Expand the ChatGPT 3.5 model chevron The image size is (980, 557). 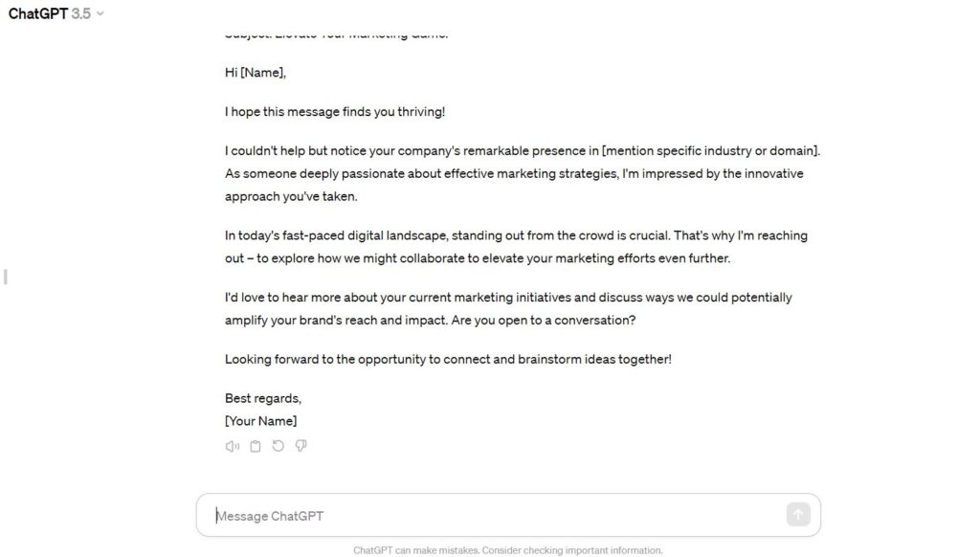click(100, 13)
